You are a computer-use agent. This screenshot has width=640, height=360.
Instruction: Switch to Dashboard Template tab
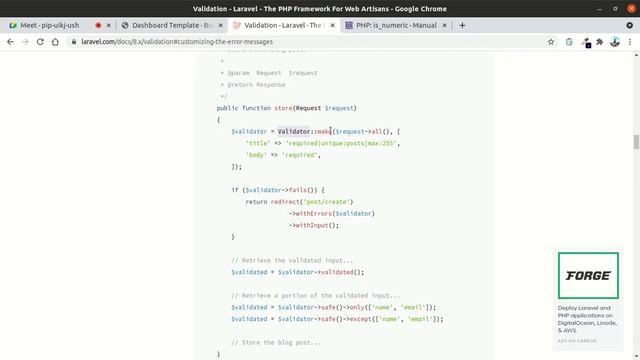pos(171,25)
